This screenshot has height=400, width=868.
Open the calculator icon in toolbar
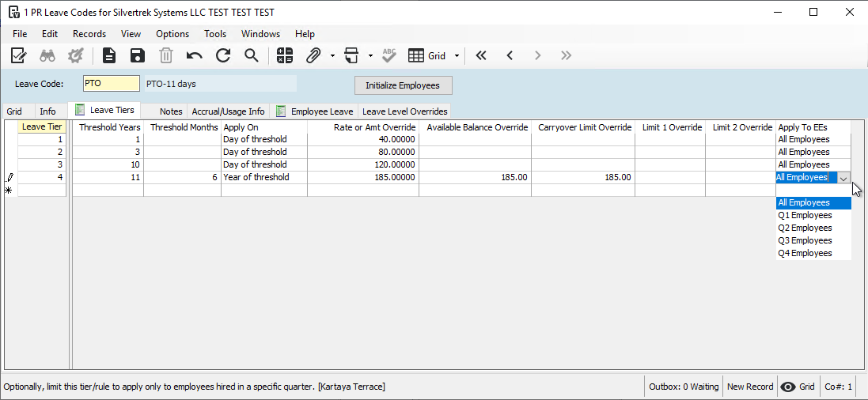[x=285, y=55]
